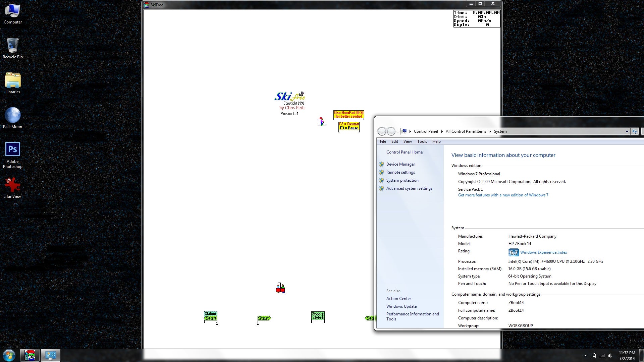Open Performance Information and Tools link
This screenshot has height=362, width=644.
(x=413, y=316)
